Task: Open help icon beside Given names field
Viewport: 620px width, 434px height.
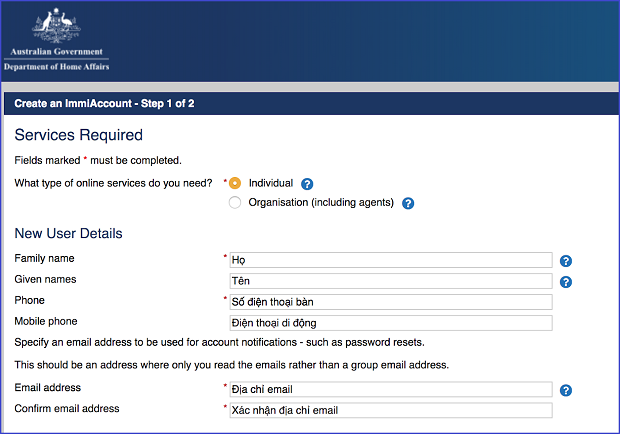Action: [566, 282]
